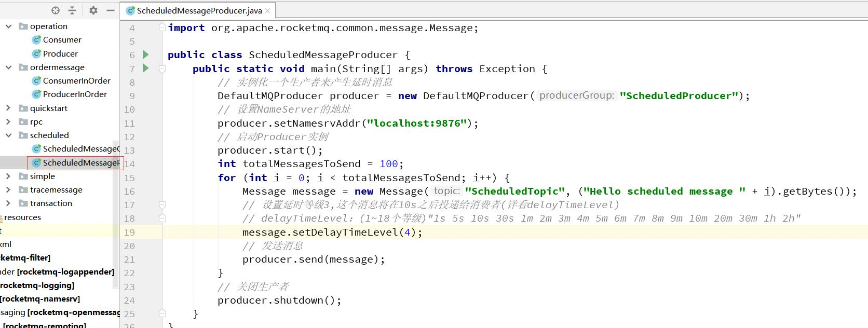Expand the quickstart package
Image resolution: width=868 pixels, height=328 pixels.
(x=8, y=108)
